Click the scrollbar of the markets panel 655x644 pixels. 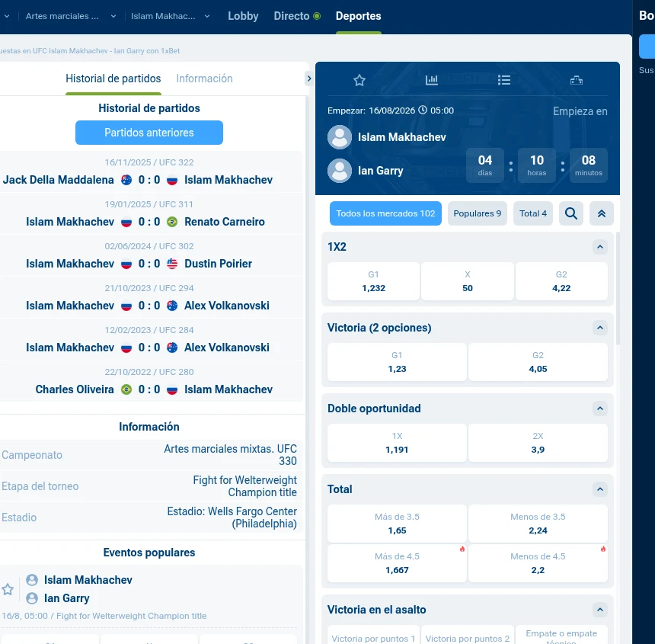(x=618, y=288)
